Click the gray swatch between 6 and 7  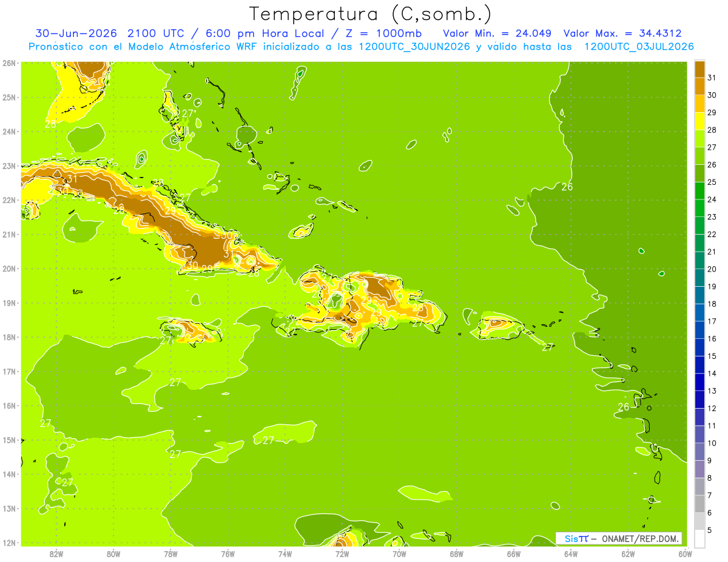coord(699,504)
